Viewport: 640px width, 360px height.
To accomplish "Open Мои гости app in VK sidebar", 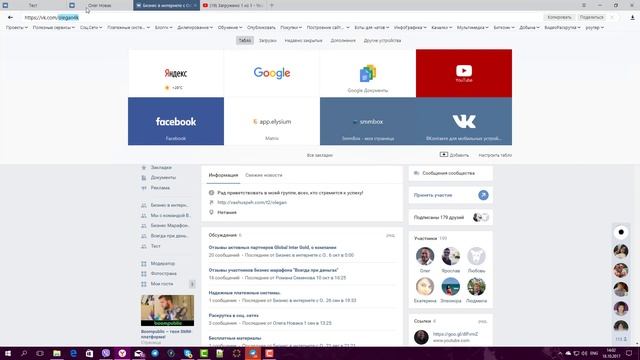I will pyautogui.click(x=162, y=284).
